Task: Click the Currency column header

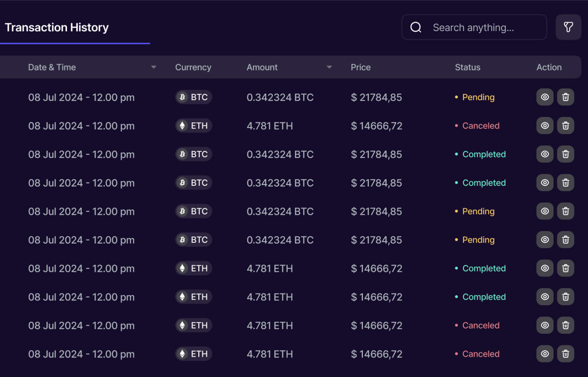Action: click(193, 67)
